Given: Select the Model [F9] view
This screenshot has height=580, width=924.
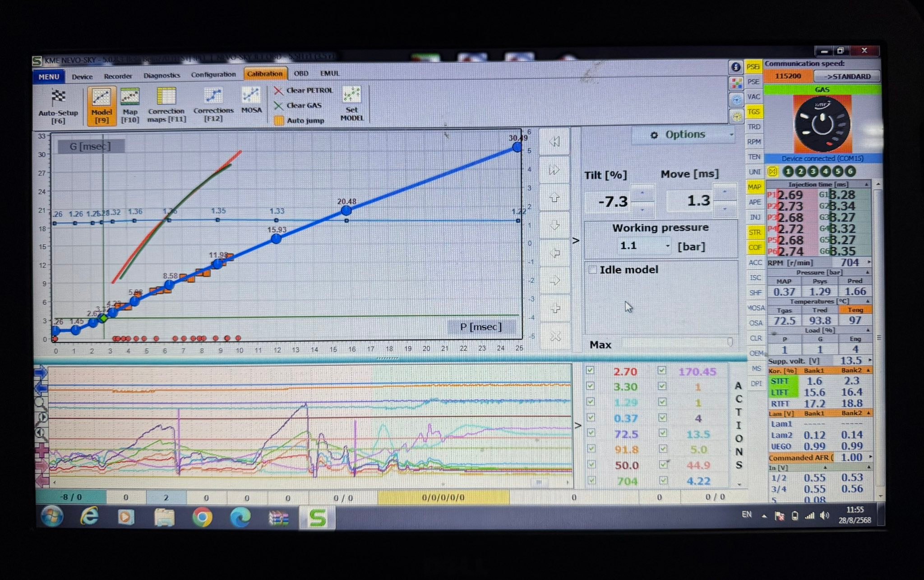Looking at the screenshot, I should coord(102,106).
